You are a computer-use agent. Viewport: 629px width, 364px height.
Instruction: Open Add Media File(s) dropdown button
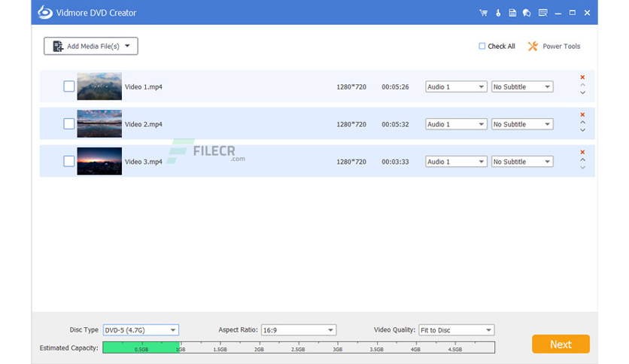[x=90, y=46]
